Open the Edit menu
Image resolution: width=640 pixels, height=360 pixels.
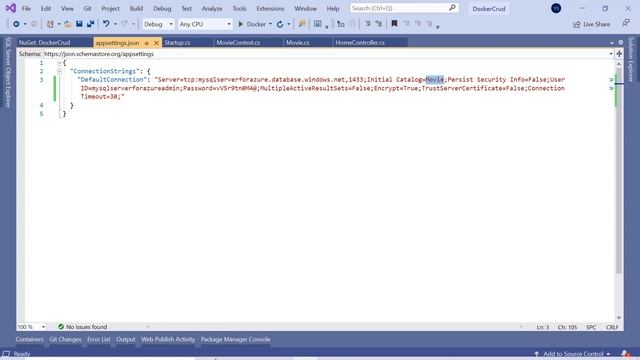(x=46, y=8)
